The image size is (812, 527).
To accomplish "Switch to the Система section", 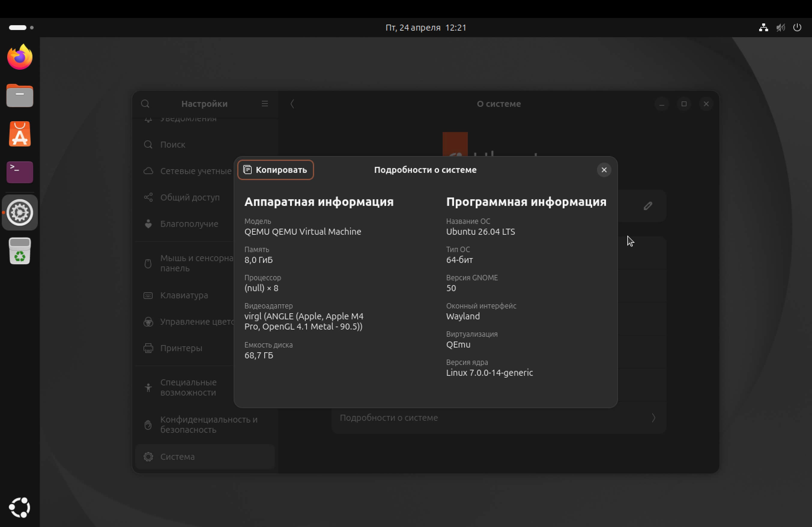I will click(177, 456).
